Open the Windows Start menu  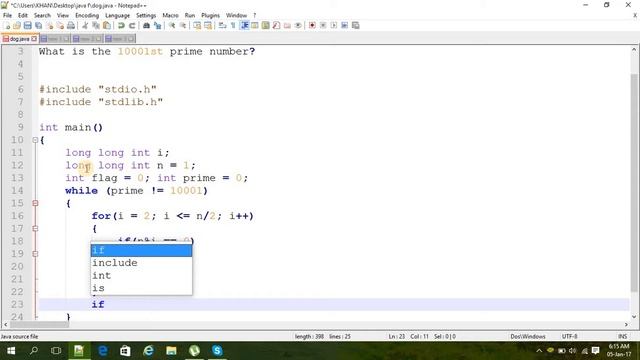[x=11, y=351]
